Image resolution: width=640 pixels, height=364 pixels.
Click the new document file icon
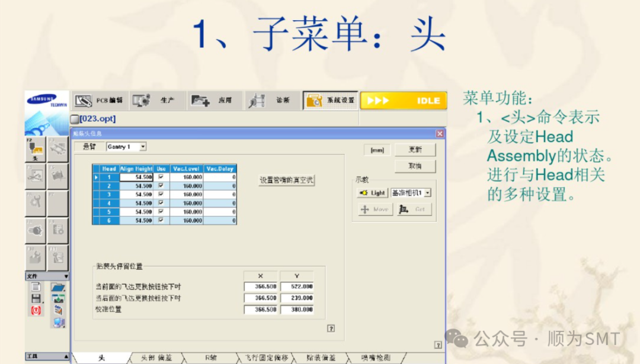click(x=36, y=287)
